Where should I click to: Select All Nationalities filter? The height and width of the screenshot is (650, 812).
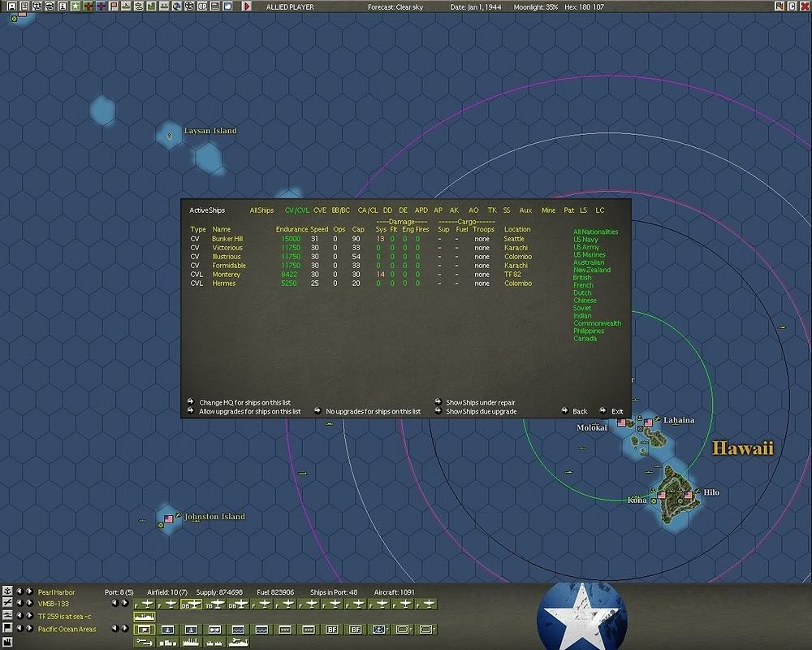coord(595,232)
